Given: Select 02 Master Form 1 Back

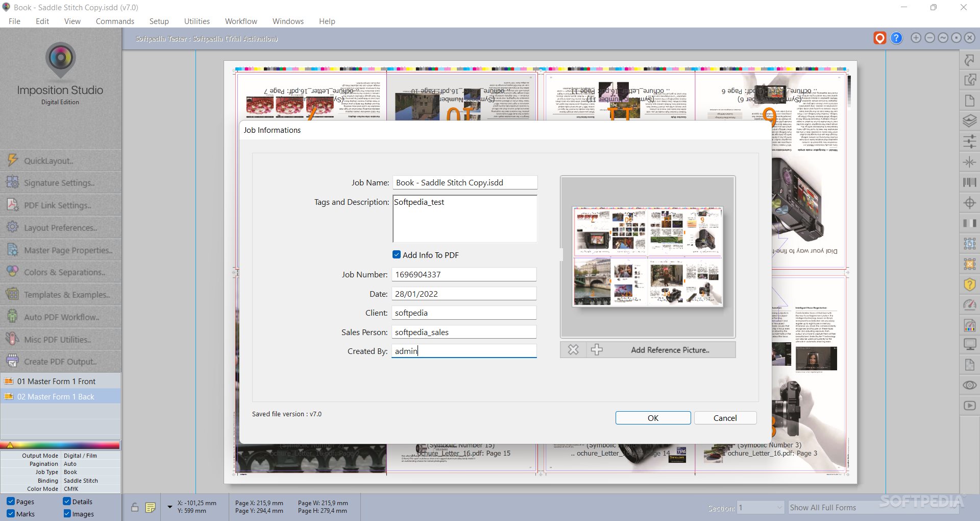Looking at the screenshot, I should point(60,396).
